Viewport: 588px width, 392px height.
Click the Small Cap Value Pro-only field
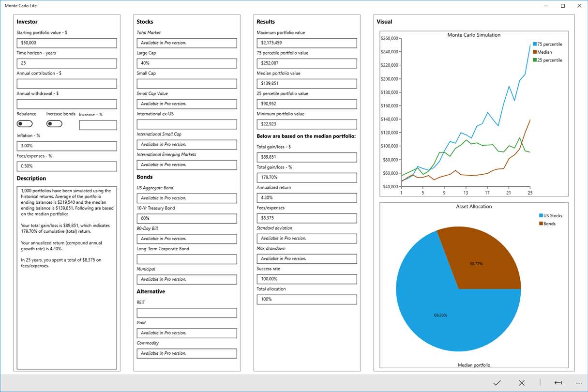point(187,104)
